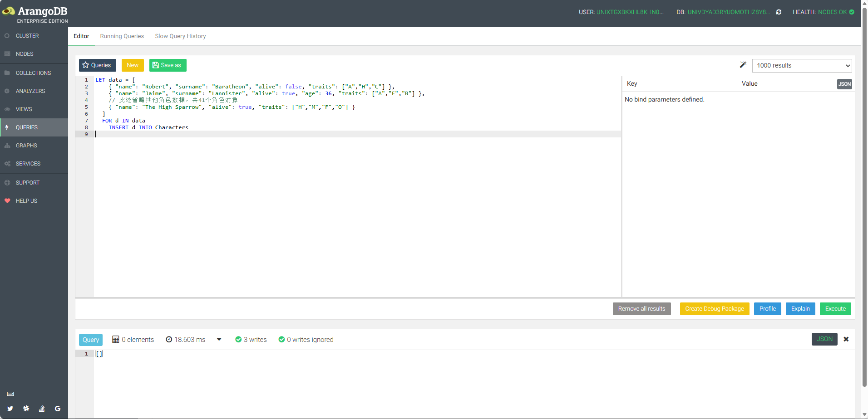Open the 1000 results limit dropdown
The width and height of the screenshot is (868, 419).
(x=802, y=65)
